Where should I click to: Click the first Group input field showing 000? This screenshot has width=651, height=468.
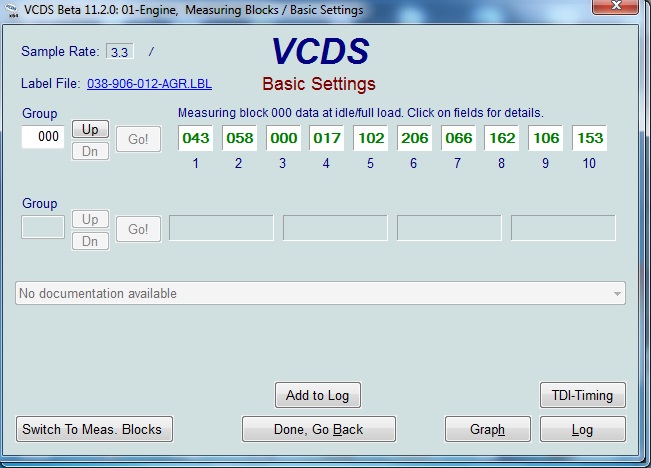tap(43, 137)
